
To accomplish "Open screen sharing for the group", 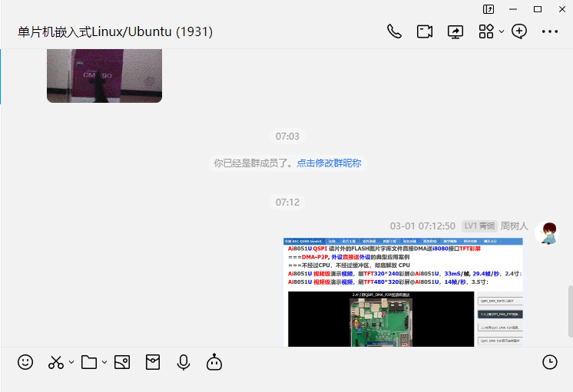I will pos(455,31).
